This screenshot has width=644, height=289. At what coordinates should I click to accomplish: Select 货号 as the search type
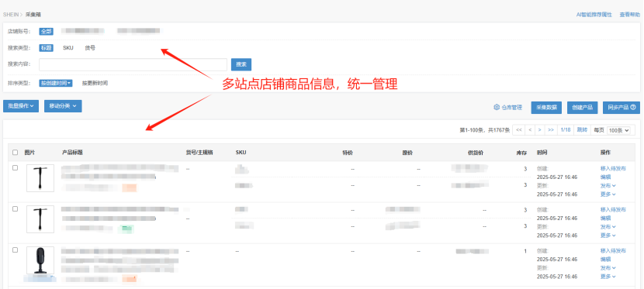pos(90,47)
